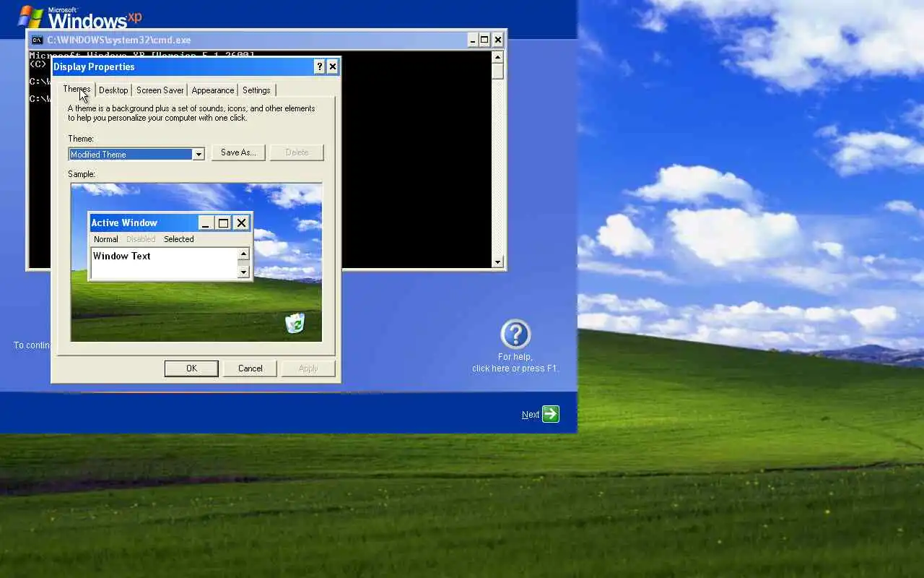
Task: Click the Next link text
Action: click(x=531, y=415)
